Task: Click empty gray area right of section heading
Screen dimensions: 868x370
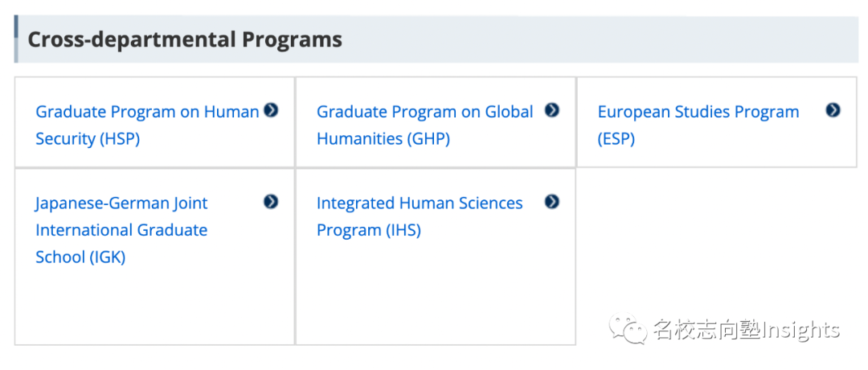Action: click(x=603, y=39)
